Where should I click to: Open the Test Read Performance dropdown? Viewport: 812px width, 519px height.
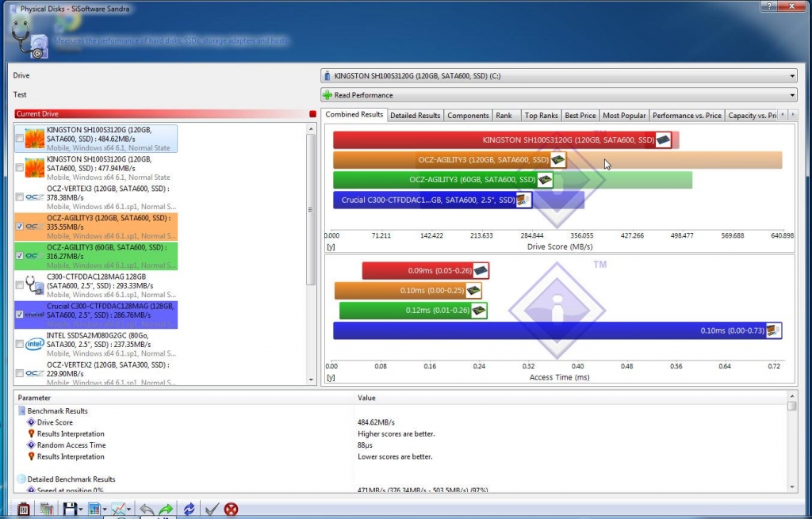click(558, 95)
